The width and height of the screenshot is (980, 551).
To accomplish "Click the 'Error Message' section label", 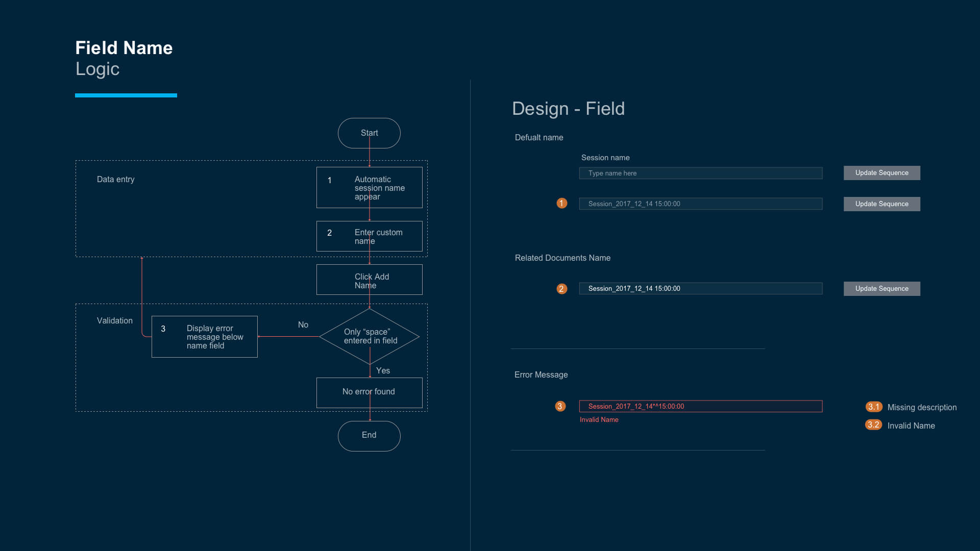I will pyautogui.click(x=541, y=374).
